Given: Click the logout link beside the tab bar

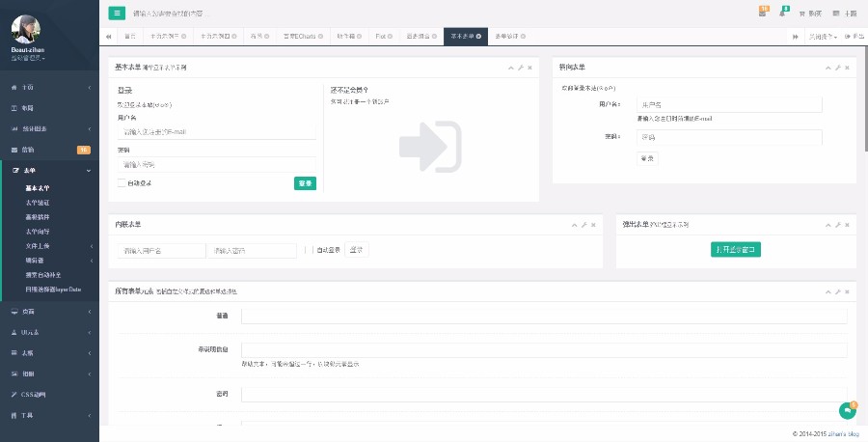Looking at the screenshot, I should (854, 37).
